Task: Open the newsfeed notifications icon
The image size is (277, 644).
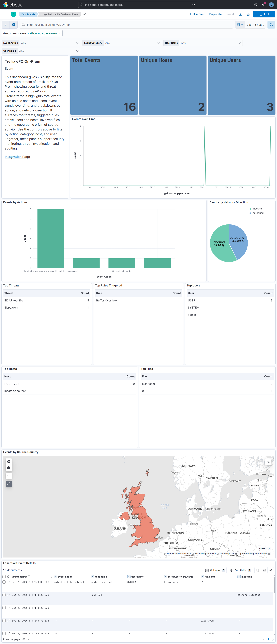Action: pyautogui.click(x=263, y=5)
